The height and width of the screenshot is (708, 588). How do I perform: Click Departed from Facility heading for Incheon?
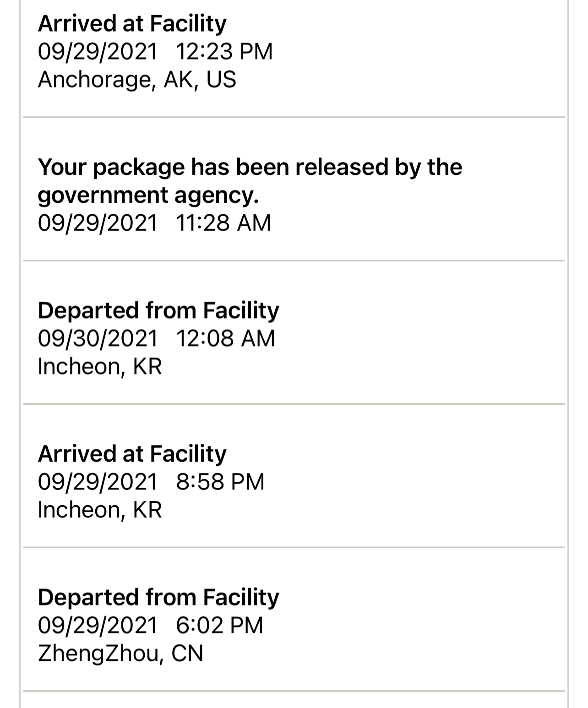158,310
